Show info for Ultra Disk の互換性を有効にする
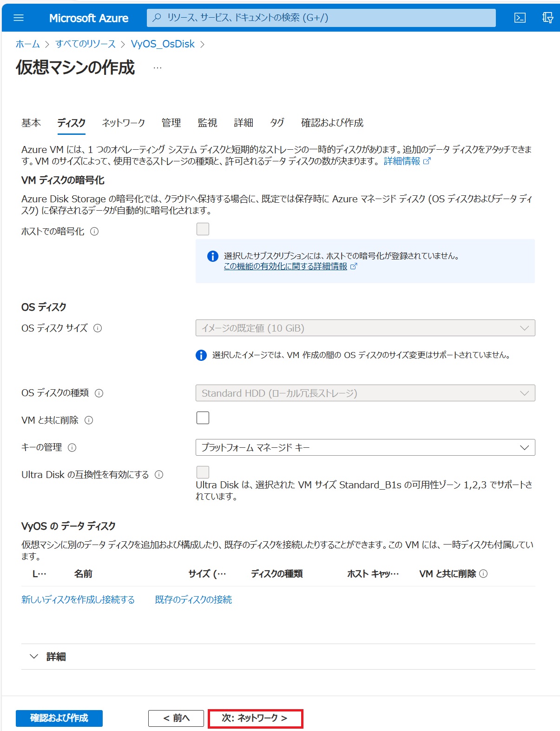 pyautogui.click(x=159, y=475)
